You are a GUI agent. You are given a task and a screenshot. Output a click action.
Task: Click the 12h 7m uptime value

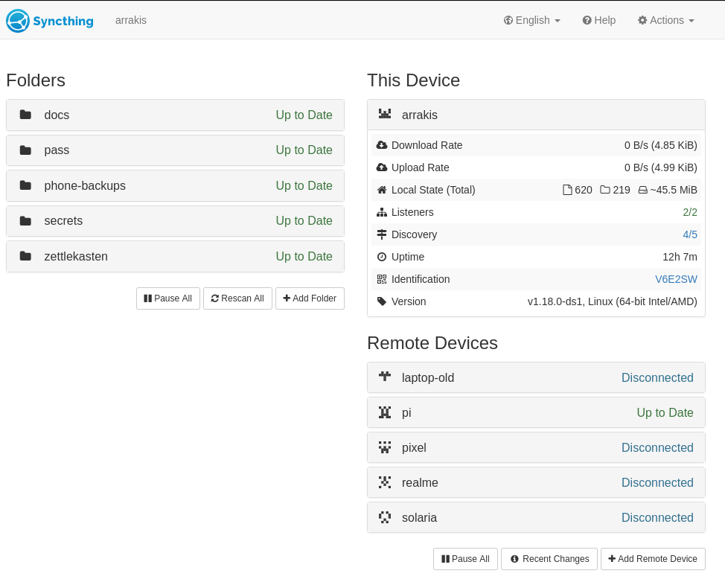tap(680, 257)
